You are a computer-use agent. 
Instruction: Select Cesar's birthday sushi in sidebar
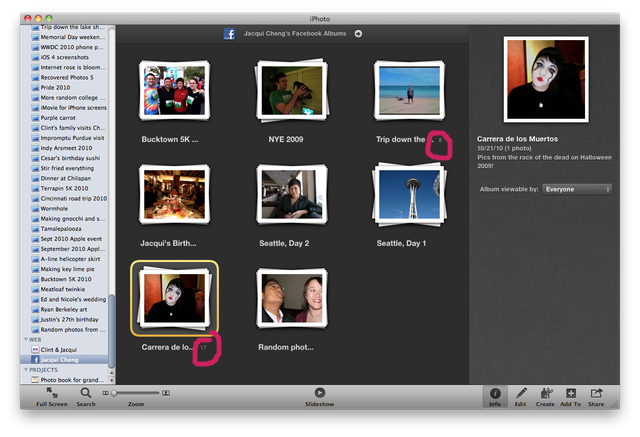(x=65, y=158)
